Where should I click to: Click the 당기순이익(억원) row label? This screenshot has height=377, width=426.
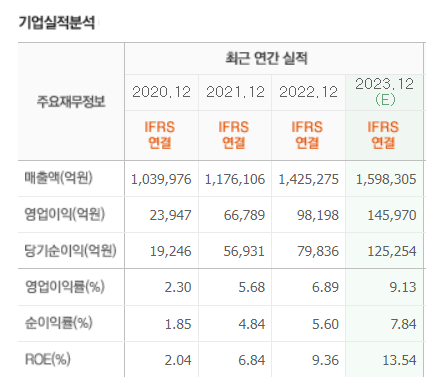70,250
